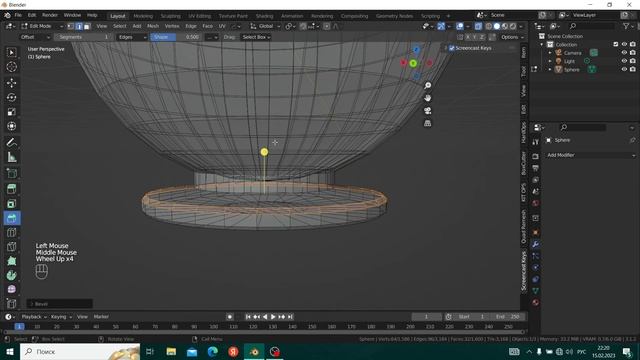640x360 pixels.
Task: Select the Inset Faces tool
Action: [11, 204]
